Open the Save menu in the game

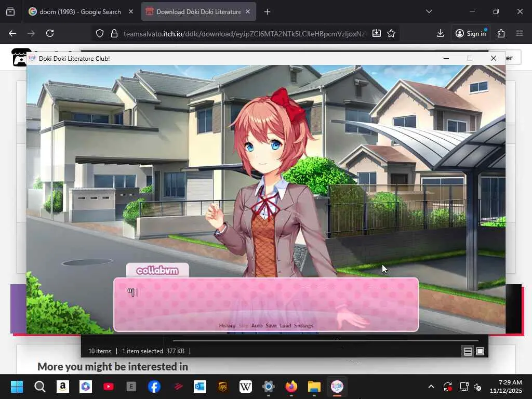tap(271, 325)
